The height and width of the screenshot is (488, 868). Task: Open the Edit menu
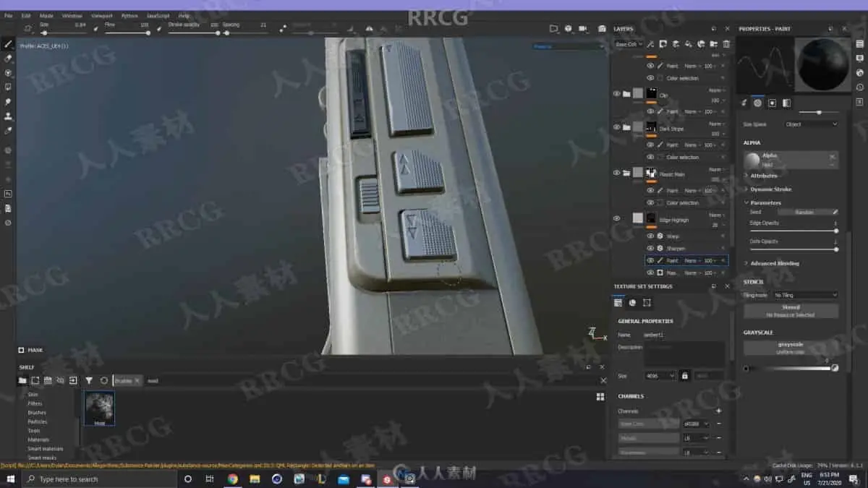tap(26, 15)
